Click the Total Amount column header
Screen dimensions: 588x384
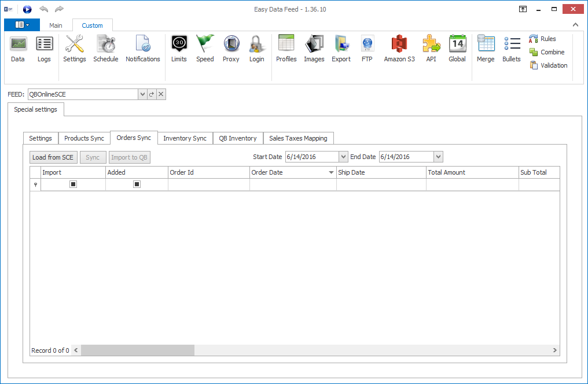tap(472, 172)
